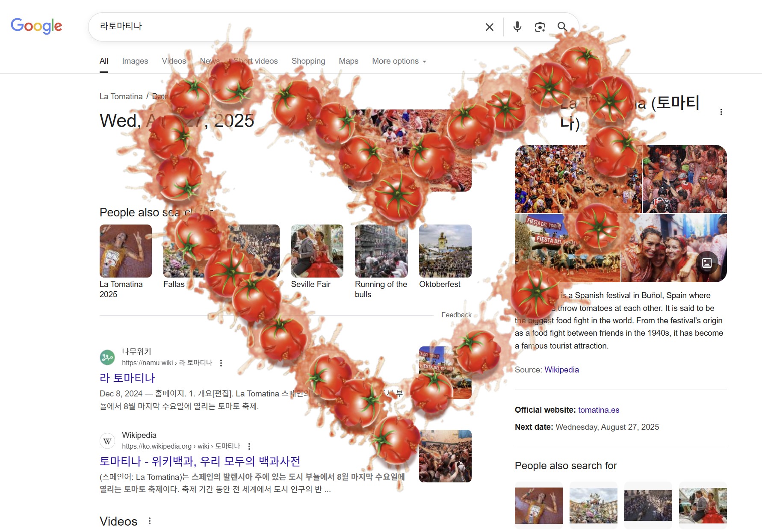Open the Running of the bulls card
The width and height of the screenshot is (762, 532).
pyautogui.click(x=381, y=261)
